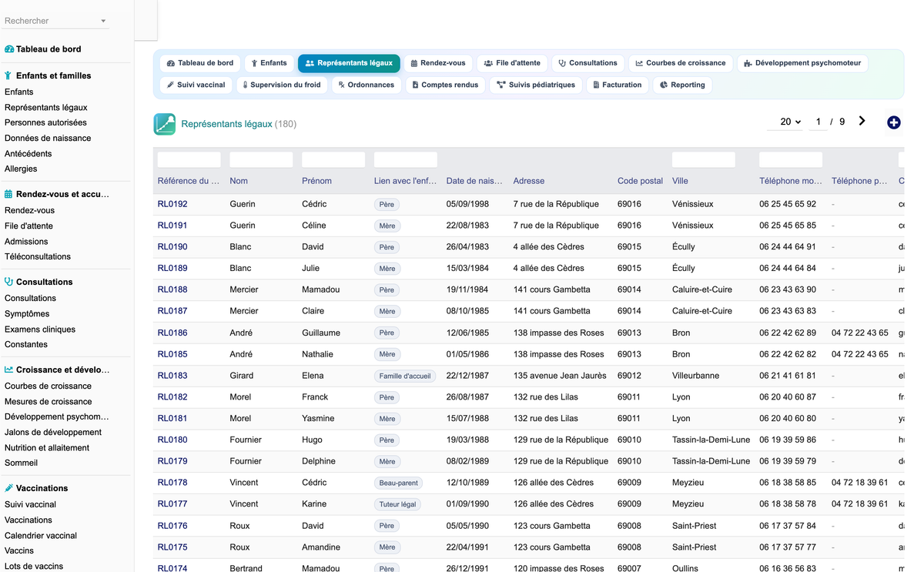Open the Consultations tab
The image size is (924, 572).
pos(588,63)
